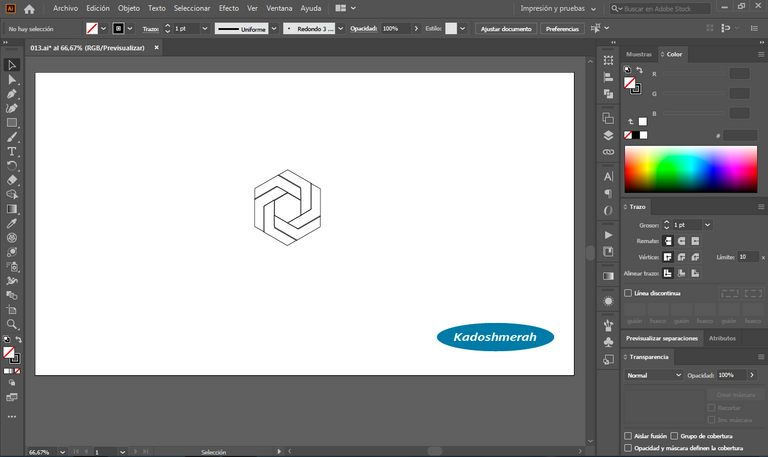Viewport: 768px width, 457px height.
Task: Select the Gradient tool
Action: 12,209
